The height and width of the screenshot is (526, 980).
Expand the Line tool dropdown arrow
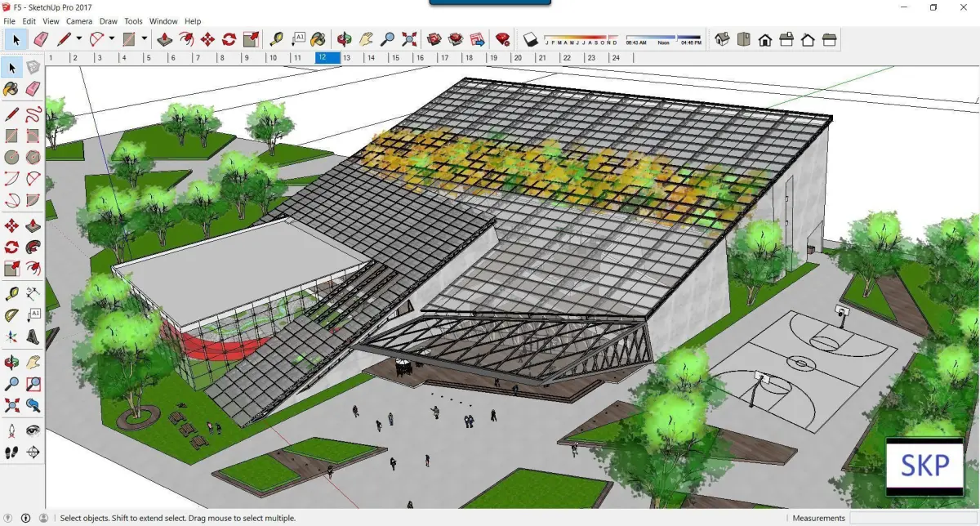(79, 38)
